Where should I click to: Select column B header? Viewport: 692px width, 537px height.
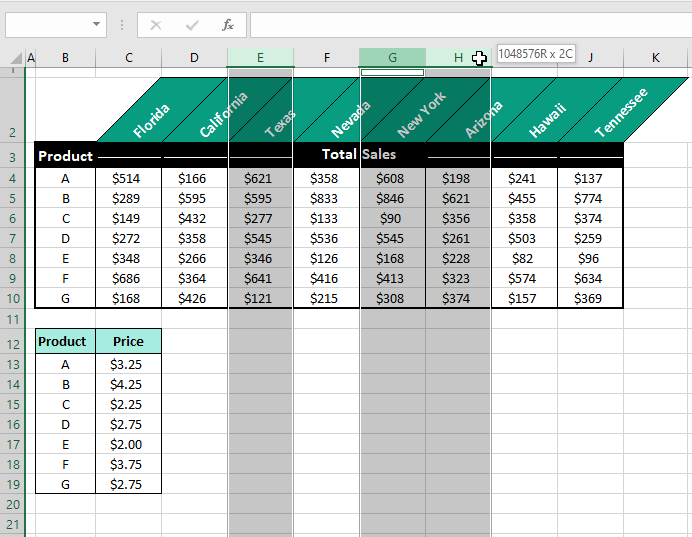tap(65, 58)
